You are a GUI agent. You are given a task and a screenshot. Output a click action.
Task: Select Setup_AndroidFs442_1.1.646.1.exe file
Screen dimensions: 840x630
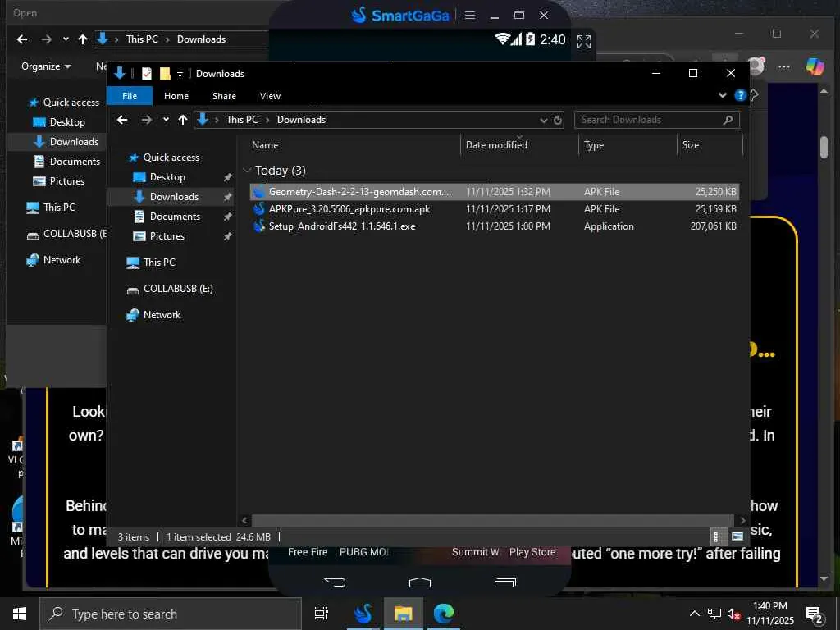click(x=495, y=226)
